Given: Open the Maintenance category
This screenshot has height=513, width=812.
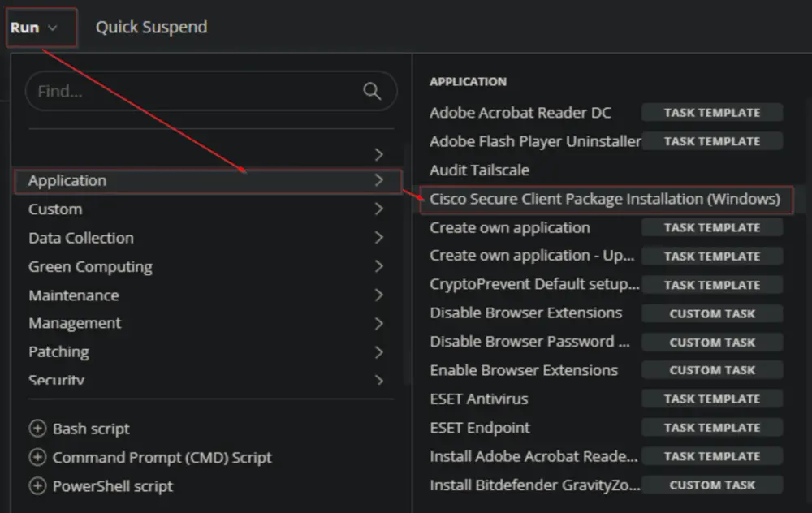Looking at the screenshot, I should [x=74, y=295].
